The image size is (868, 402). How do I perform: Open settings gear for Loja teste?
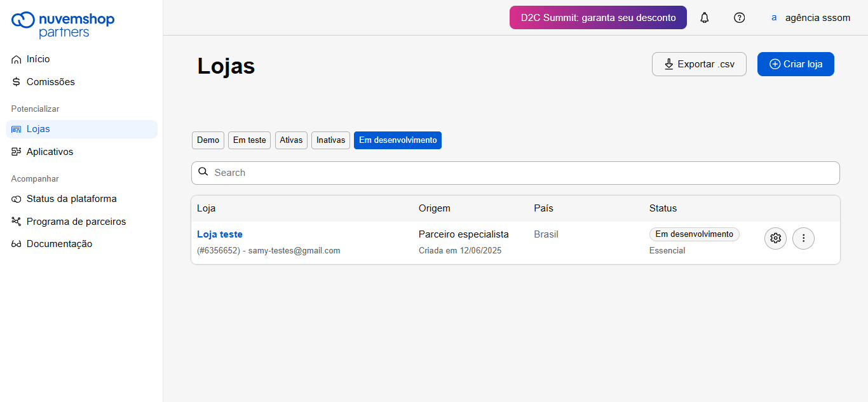(775, 238)
